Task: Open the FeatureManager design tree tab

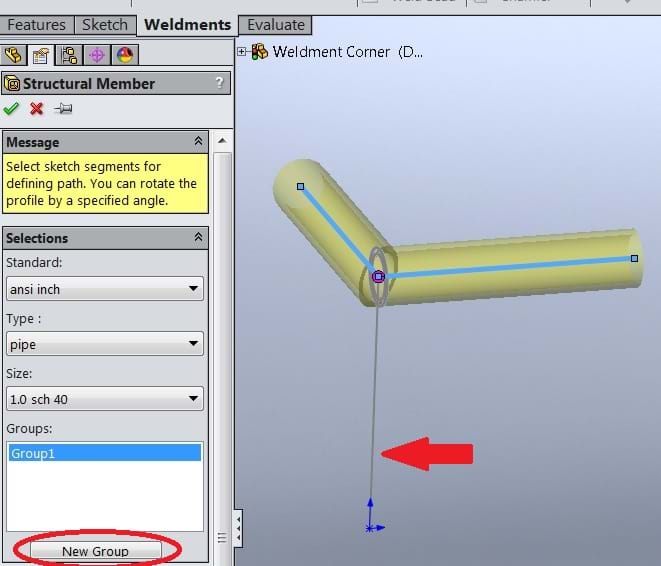Action: coord(13,55)
